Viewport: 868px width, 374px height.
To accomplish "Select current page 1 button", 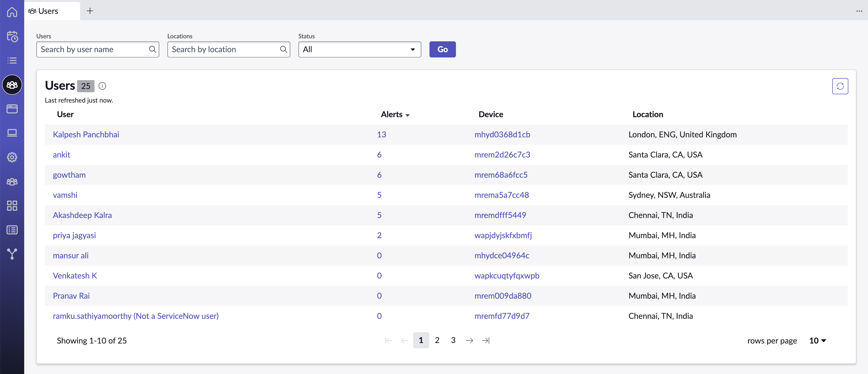I will coord(421,340).
